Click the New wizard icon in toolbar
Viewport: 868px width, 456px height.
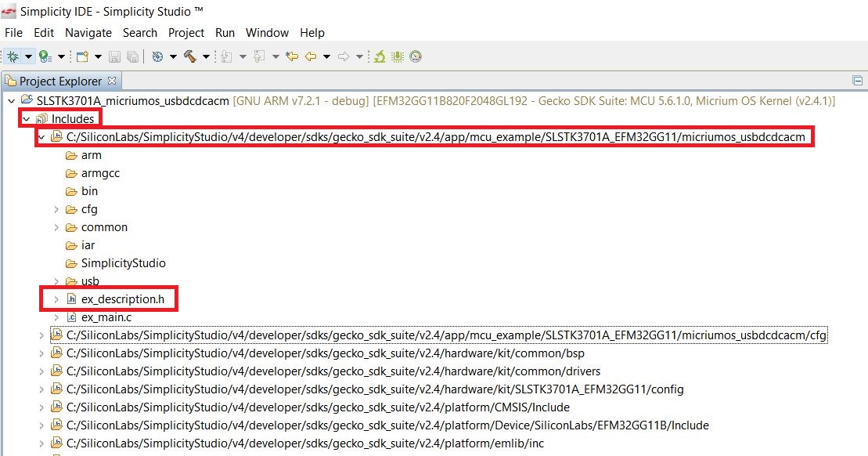coord(81,56)
